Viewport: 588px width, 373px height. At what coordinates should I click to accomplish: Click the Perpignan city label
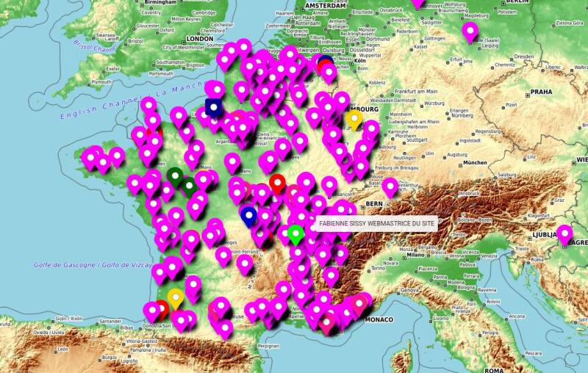pyautogui.click(x=268, y=347)
